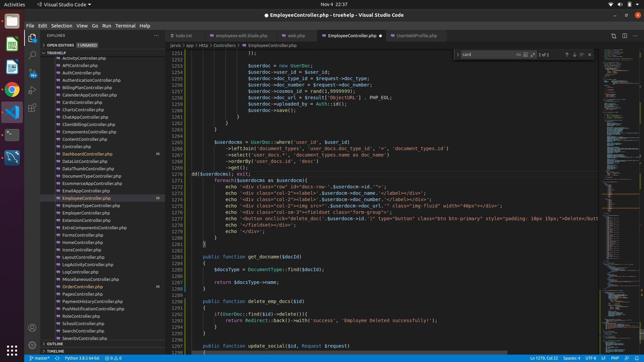Toggle Use Regular Expression in find
Screen dimensions: 644x362
533,55
